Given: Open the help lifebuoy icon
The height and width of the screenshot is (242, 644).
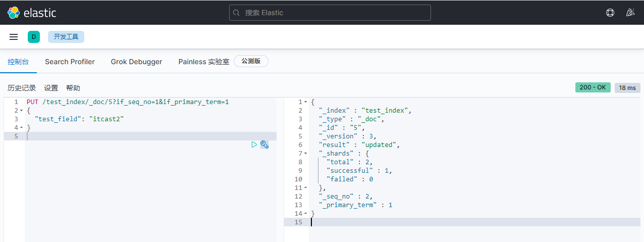Looking at the screenshot, I should point(610,13).
